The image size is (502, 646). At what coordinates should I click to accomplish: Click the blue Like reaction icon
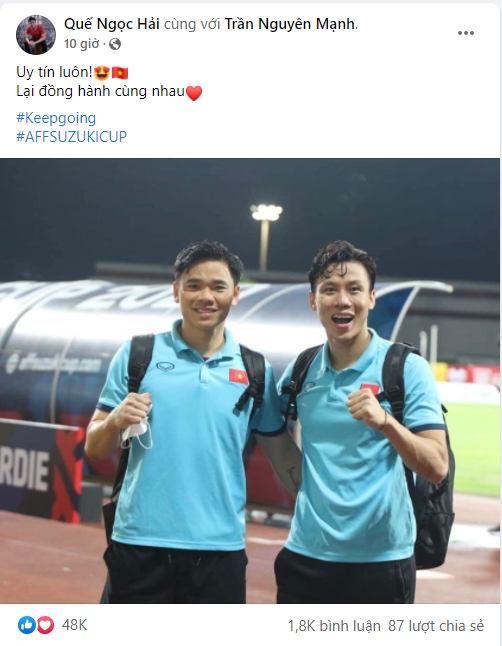point(27,625)
